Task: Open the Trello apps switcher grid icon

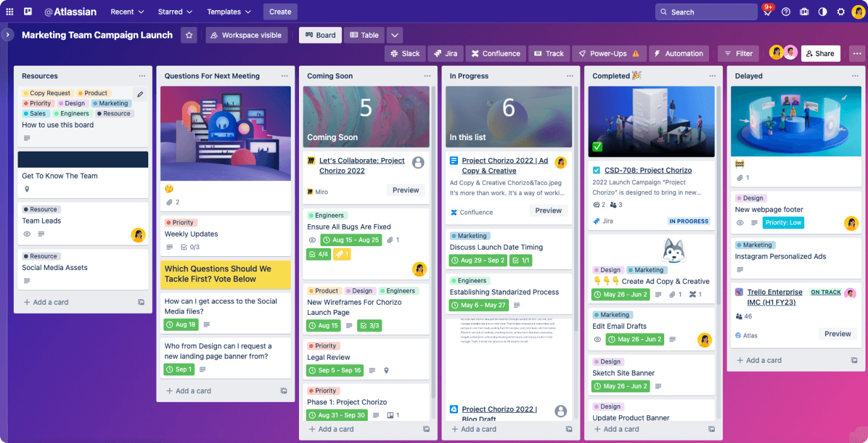Action: [x=9, y=11]
